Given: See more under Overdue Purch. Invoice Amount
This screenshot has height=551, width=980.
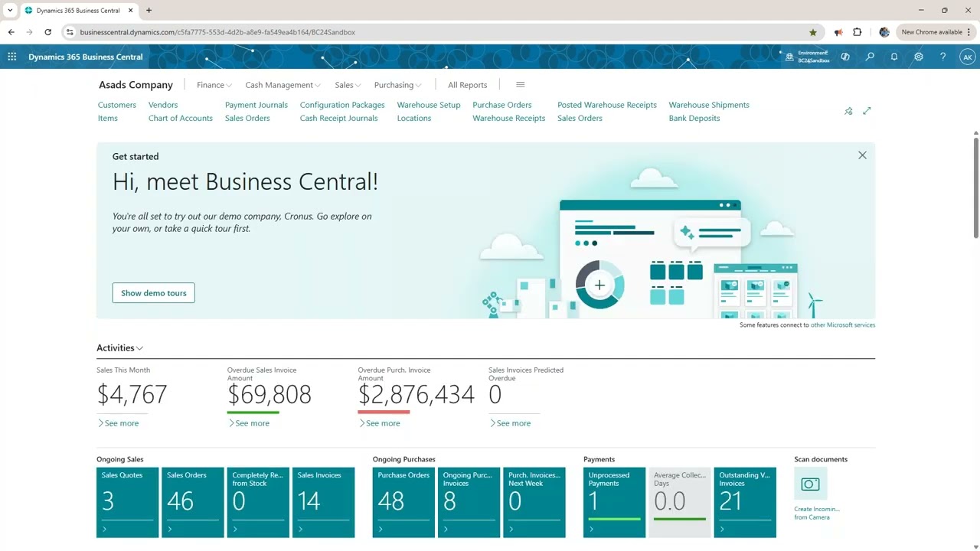Looking at the screenshot, I should coord(379,423).
